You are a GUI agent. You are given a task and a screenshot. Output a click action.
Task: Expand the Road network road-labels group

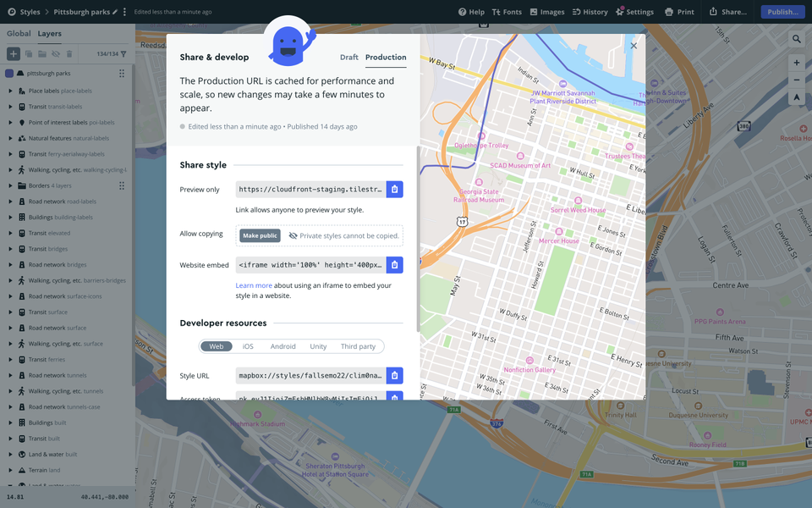click(x=10, y=202)
